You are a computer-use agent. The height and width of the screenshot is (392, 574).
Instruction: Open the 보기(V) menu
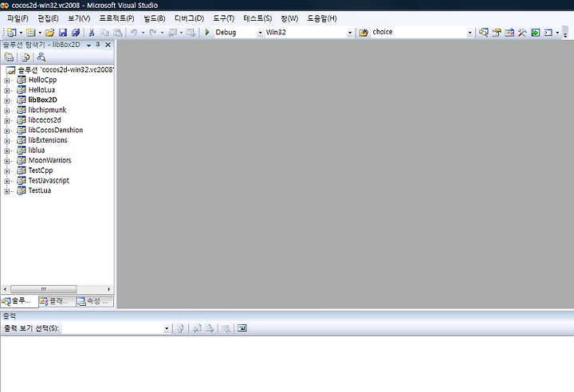tap(79, 18)
